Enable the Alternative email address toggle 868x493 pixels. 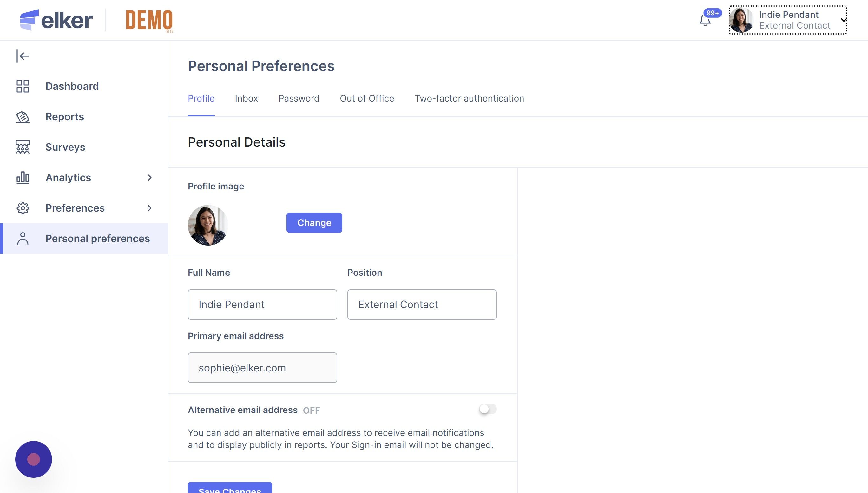point(488,409)
